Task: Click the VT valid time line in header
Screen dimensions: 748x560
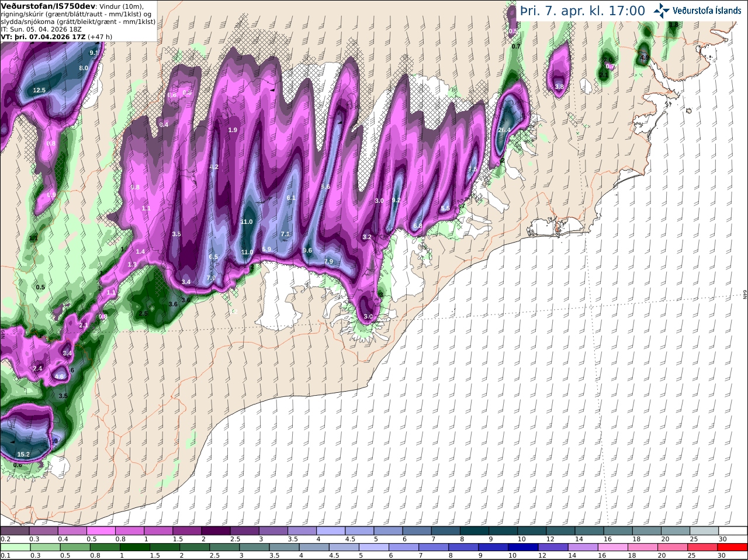Action: [57, 36]
